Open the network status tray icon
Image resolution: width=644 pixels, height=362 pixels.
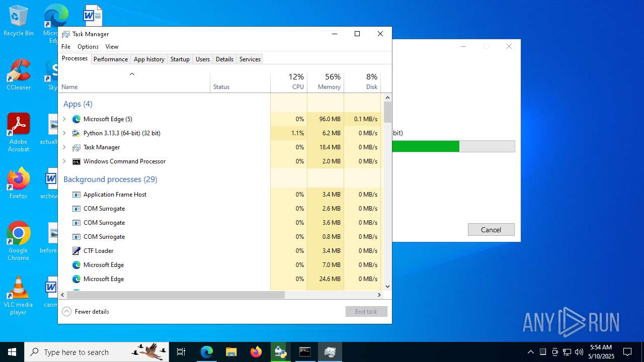pos(567,352)
